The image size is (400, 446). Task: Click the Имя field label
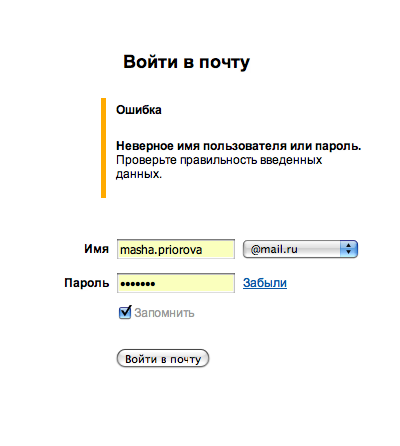(x=96, y=249)
